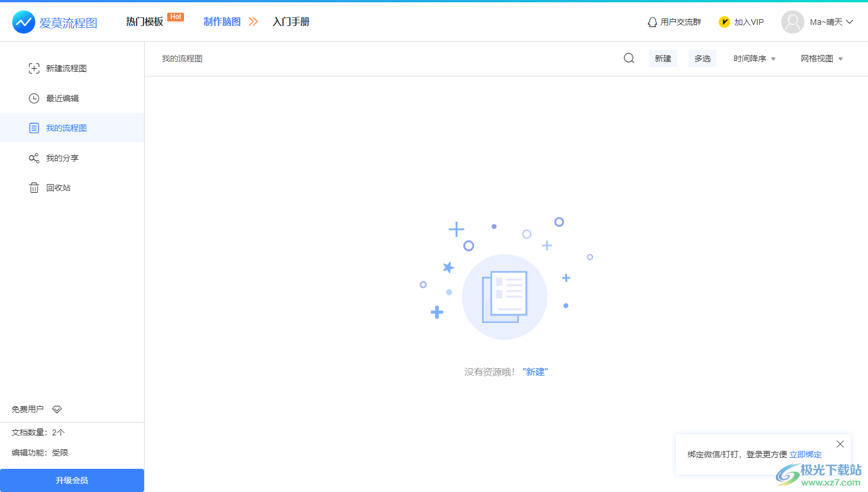
Task: Click the 我的流程图 document icon
Action: tap(34, 128)
